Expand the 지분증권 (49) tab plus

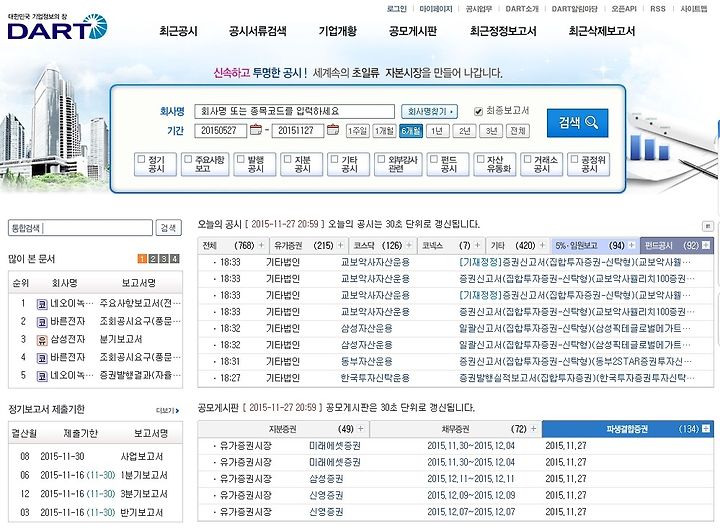coord(360,429)
